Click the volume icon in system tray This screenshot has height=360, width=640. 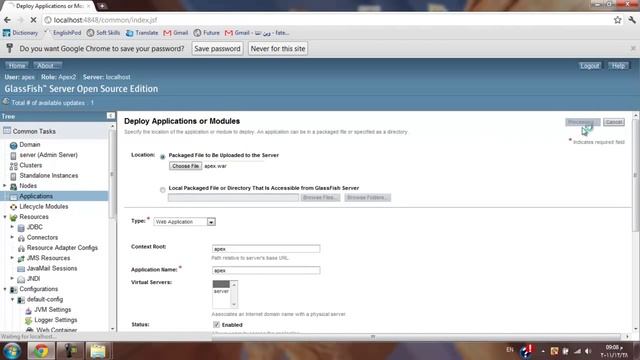coord(588,351)
